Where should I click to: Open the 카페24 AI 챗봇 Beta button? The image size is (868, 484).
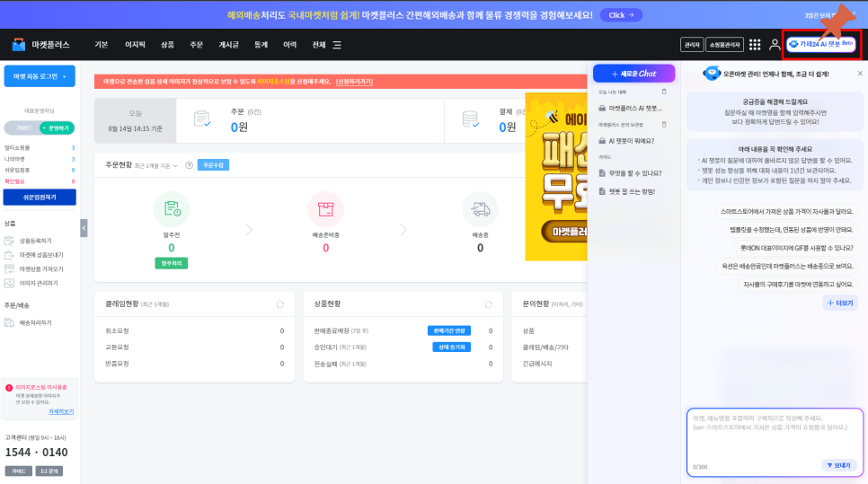(x=821, y=44)
